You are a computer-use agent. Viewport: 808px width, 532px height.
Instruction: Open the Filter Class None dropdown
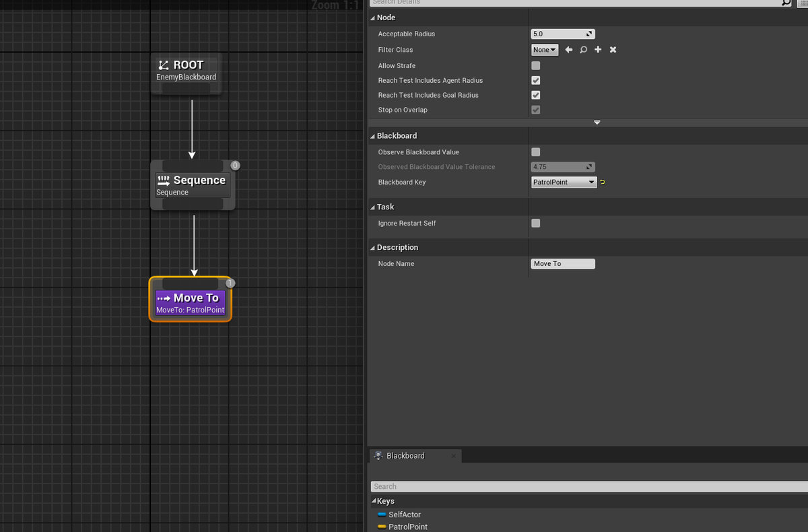click(x=545, y=50)
